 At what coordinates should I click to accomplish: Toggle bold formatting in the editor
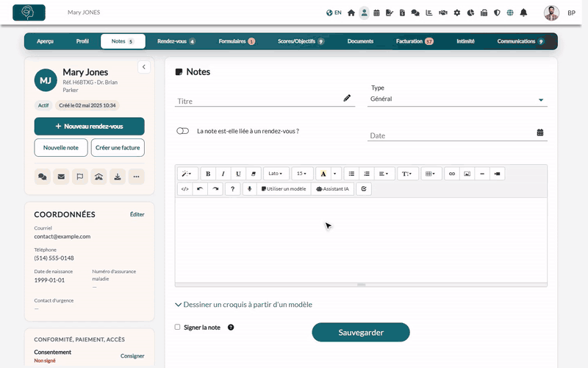point(208,174)
